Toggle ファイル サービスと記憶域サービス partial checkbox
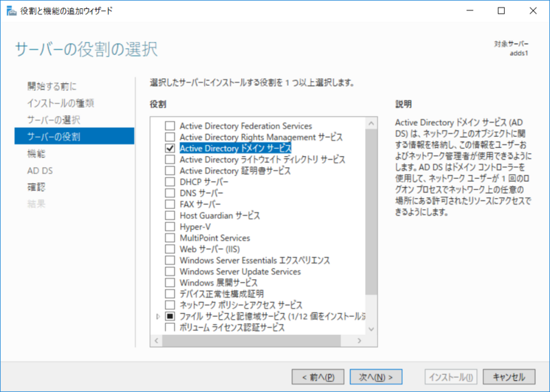Screen dimensions: 550x392 [x=170, y=316]
